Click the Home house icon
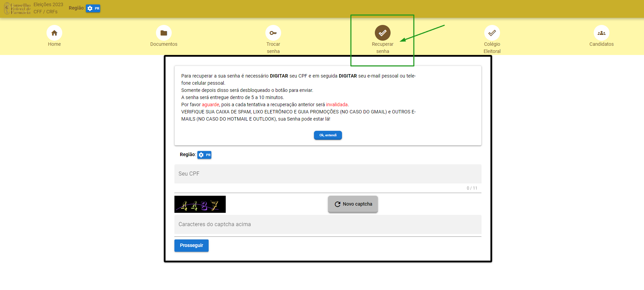The image size is (644, 290). click(54, 33)
